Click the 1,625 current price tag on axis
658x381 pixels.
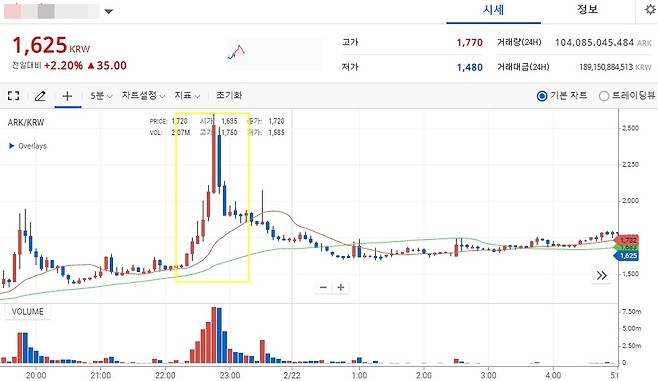[627, 256]
